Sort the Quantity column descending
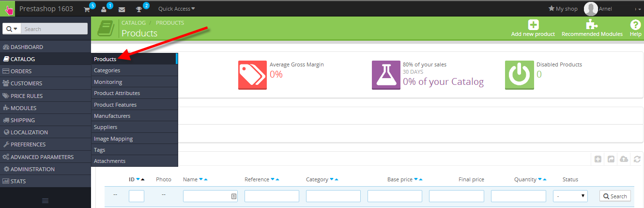Screen dimensions: 644x208 540,180
